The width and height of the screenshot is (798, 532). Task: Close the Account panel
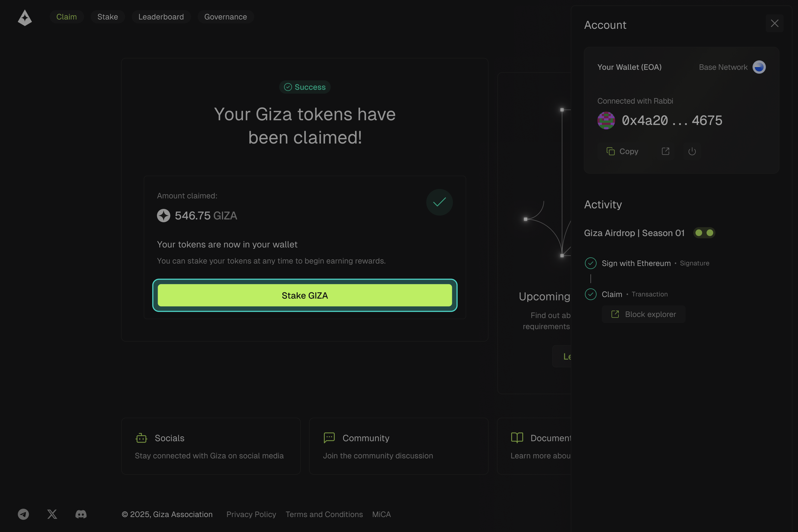tap(775, 23)
